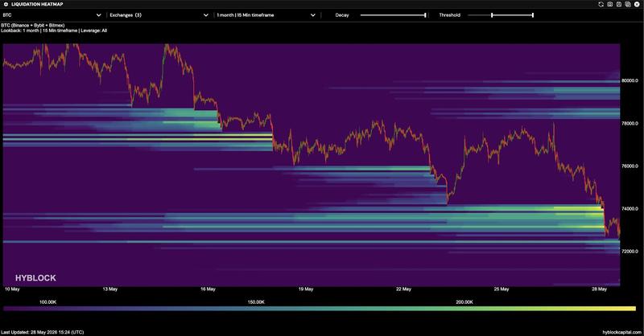Click the icon left of the close icon
The image size is (644, 336).
[x=628, y=4]
